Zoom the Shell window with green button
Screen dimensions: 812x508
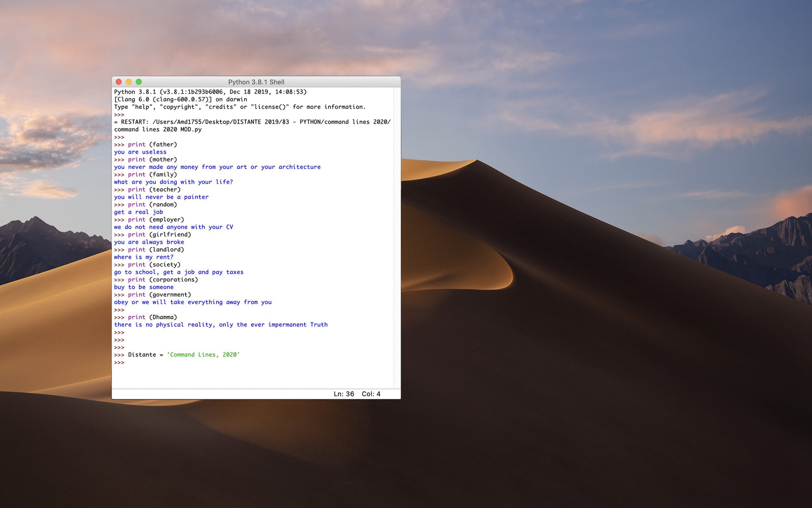[139, 82]
